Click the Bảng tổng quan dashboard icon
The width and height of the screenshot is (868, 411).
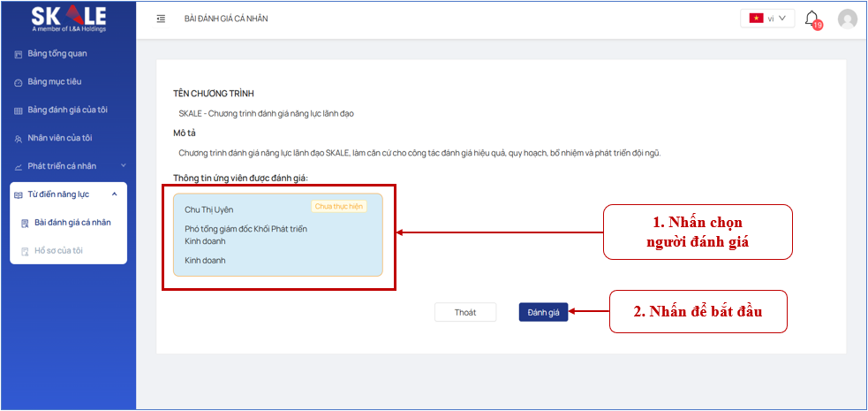coord(19,54)
